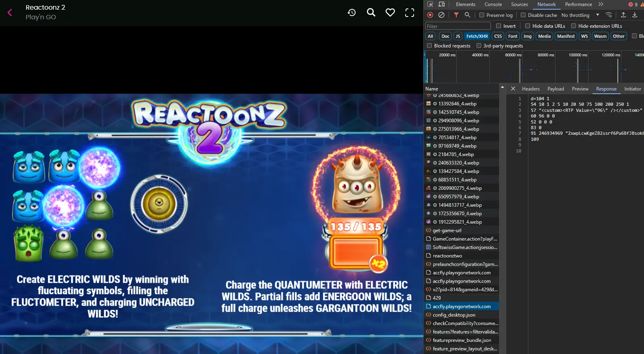Filter requests by All types
The width and height of the screenshot is (644, 354).
click(431, 36)
